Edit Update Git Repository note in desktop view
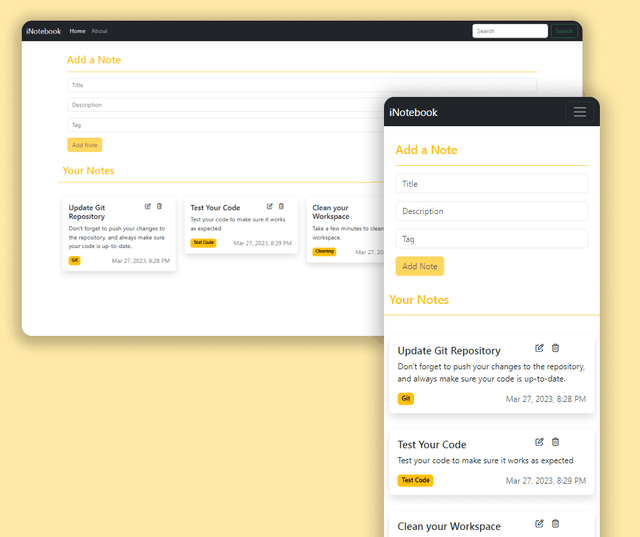640x537 pixels. [148, 206]
